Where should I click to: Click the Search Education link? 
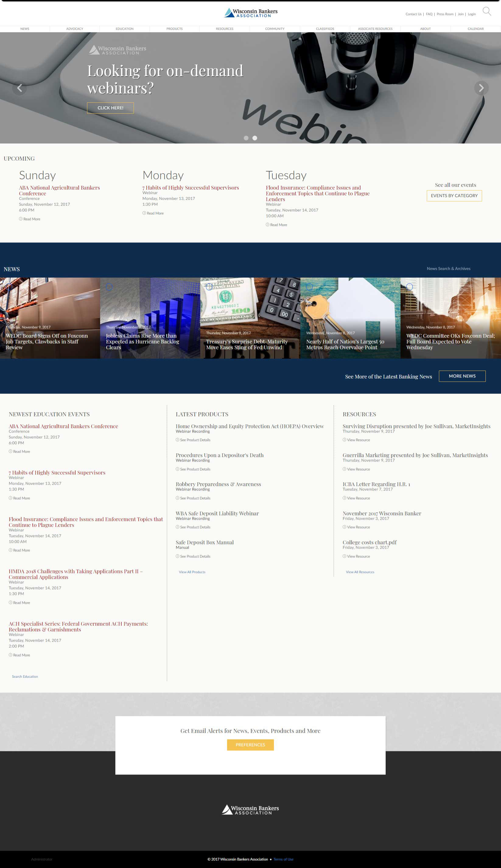(x=25, y=677)
